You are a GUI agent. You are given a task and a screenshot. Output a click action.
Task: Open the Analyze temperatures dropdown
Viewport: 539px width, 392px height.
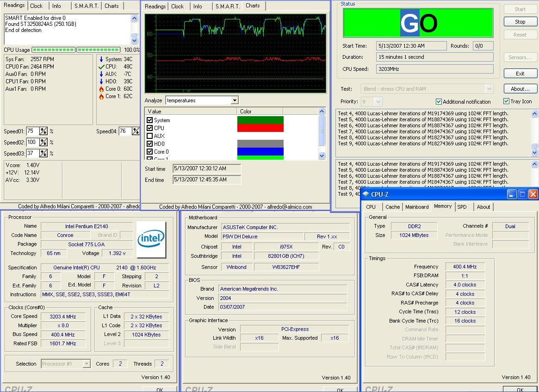click(235, 100)
